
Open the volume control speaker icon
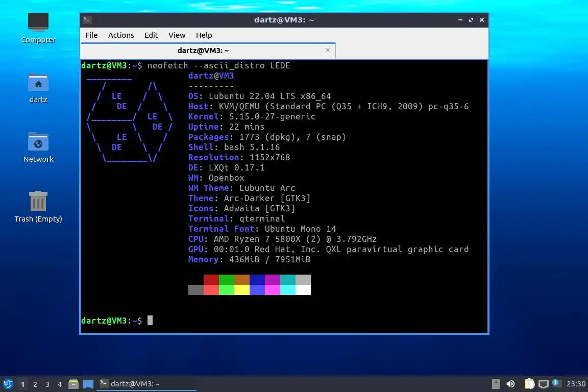point(510,384)
